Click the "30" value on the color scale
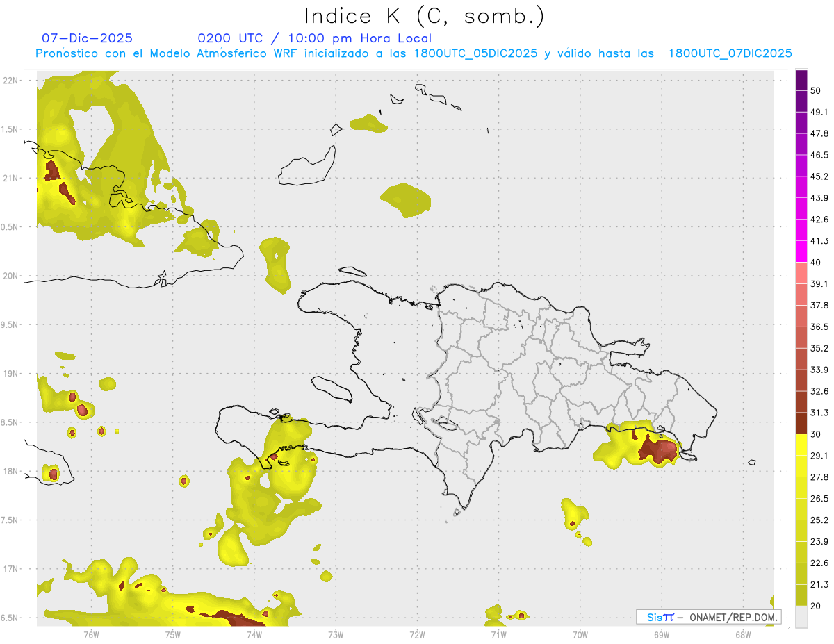The height and width of the screenshot is (644, 834). tap(817, 434)
